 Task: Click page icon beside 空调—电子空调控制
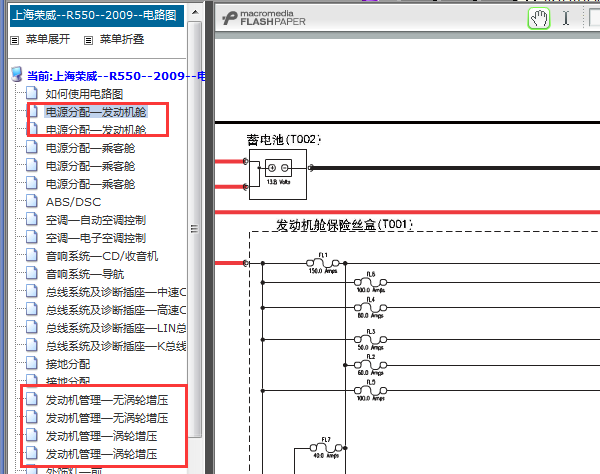click(x=32, y=236)
